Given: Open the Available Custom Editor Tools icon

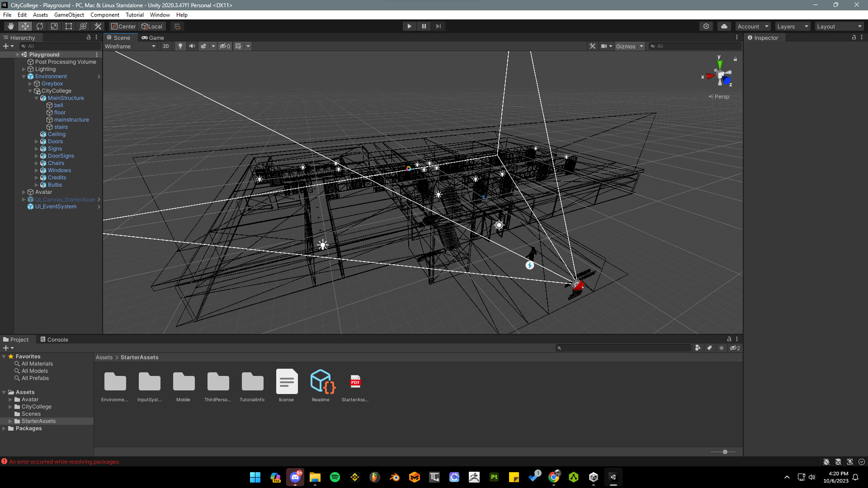Looking at the screenshot, I should (98, 26).
